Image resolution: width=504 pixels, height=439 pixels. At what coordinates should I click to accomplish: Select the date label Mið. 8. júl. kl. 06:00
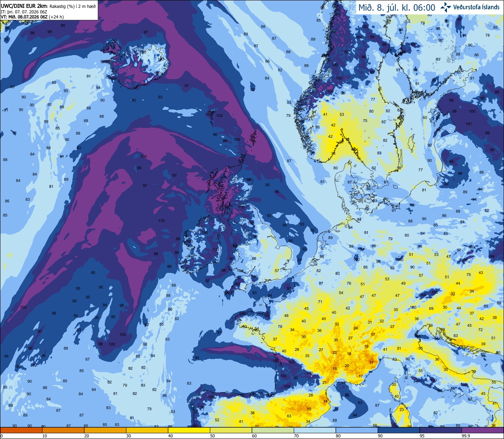397,7
